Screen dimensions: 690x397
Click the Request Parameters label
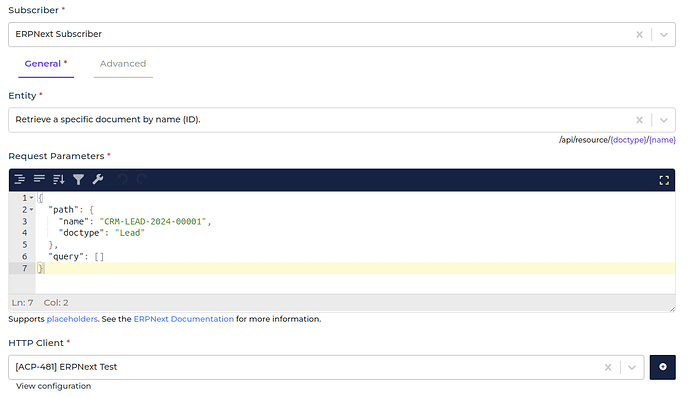coord(56,156)
